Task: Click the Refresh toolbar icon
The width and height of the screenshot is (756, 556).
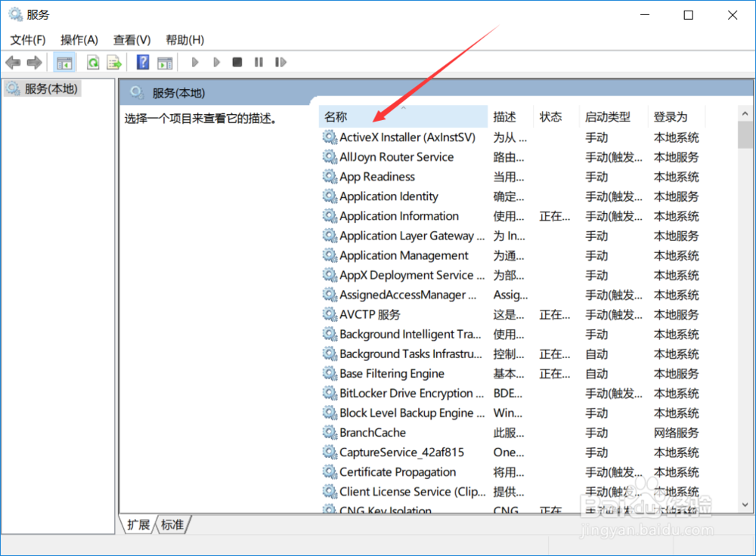Action: pos(93,62)
